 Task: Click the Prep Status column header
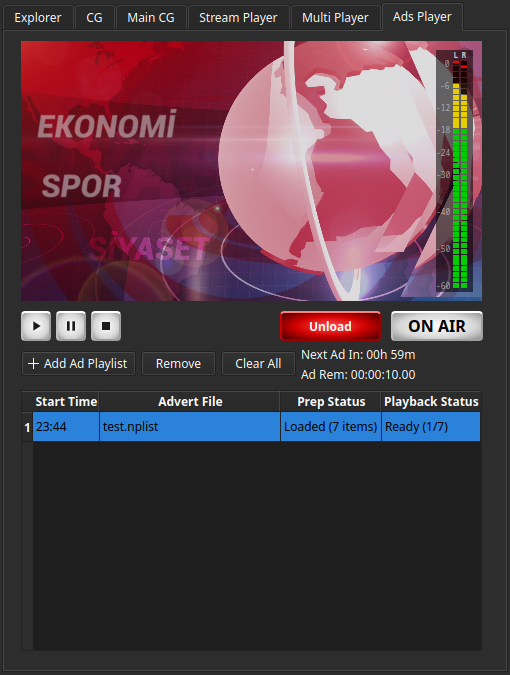pos(331,402)
